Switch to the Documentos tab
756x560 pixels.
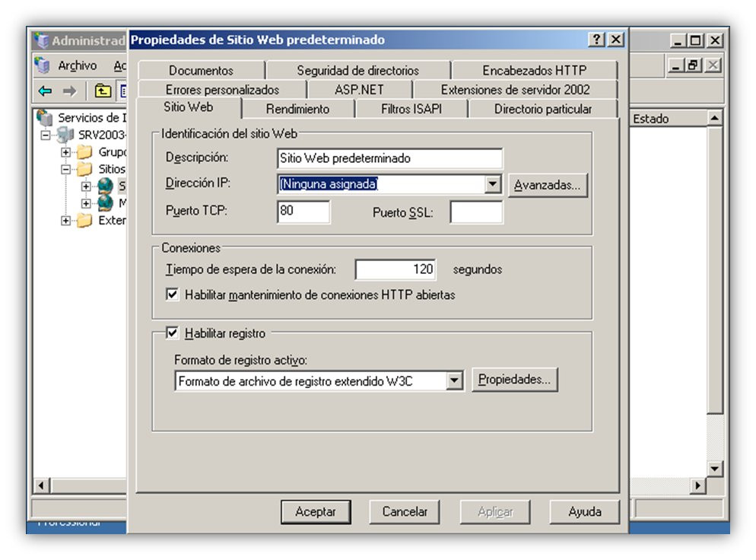point(201,71)
